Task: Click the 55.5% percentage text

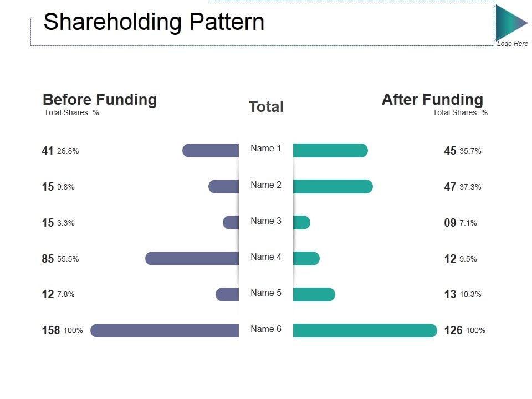Action: [x=68, y=259]
